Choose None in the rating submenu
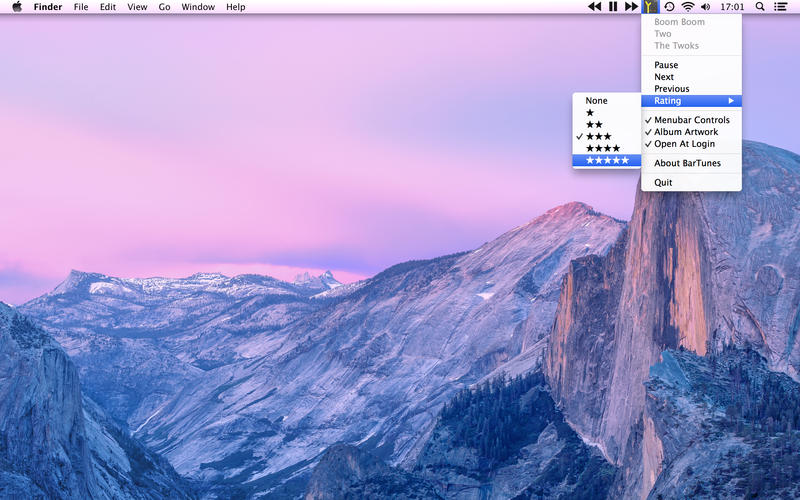 [597, 101]
